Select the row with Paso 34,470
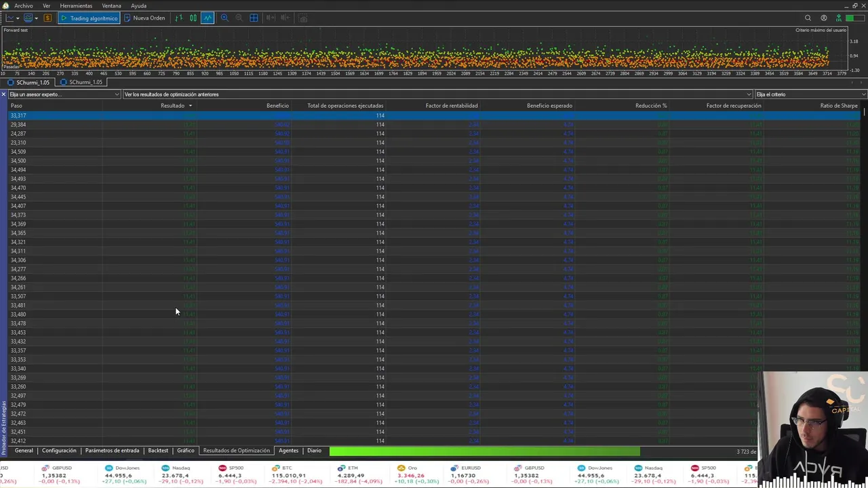The height and width of the screenshot is (488, 868). tap(434, 188)
